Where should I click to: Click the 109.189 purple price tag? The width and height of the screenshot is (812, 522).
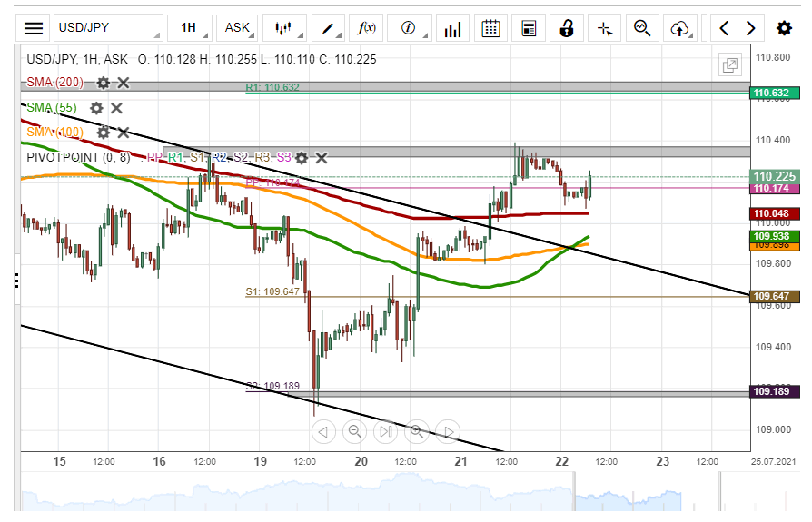[775, 391]
